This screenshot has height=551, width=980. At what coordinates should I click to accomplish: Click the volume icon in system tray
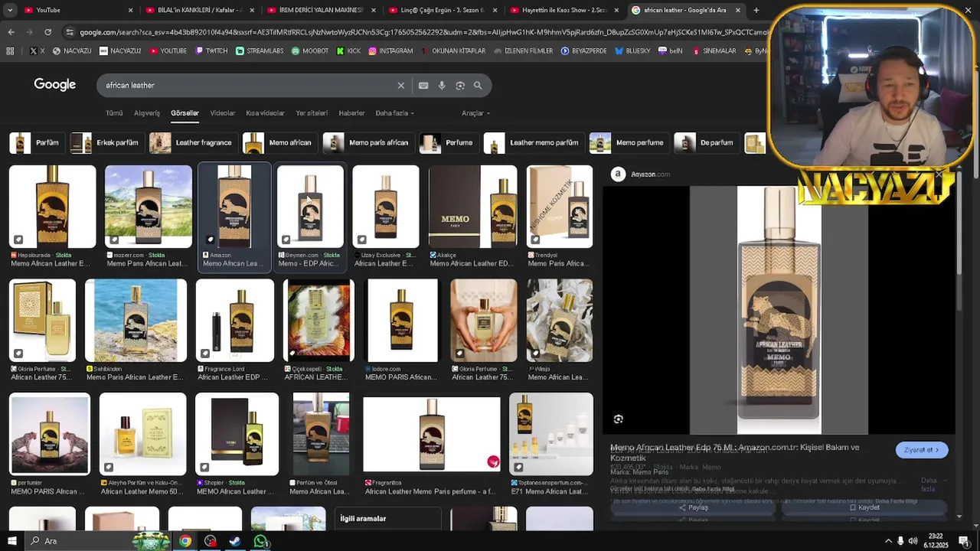coord(913,541)
